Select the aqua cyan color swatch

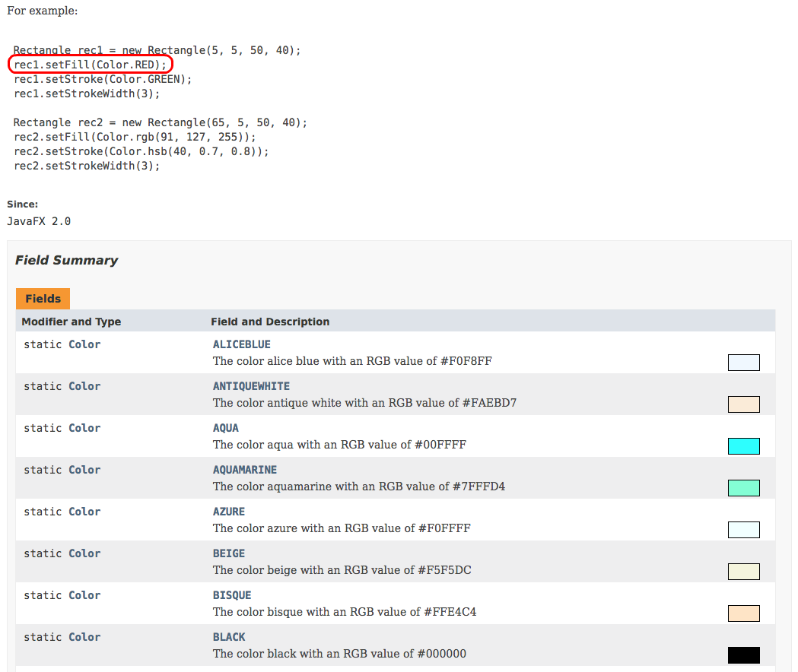[x=743, y=446]
